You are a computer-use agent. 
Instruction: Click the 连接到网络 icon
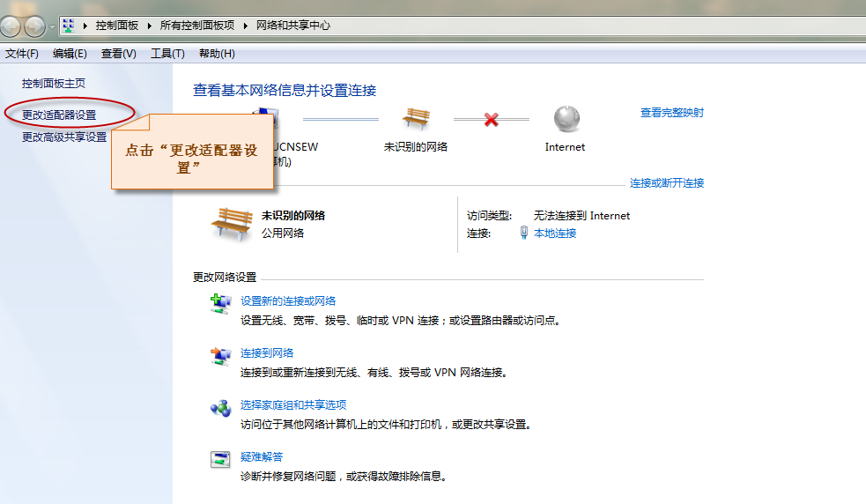[219, 357]
